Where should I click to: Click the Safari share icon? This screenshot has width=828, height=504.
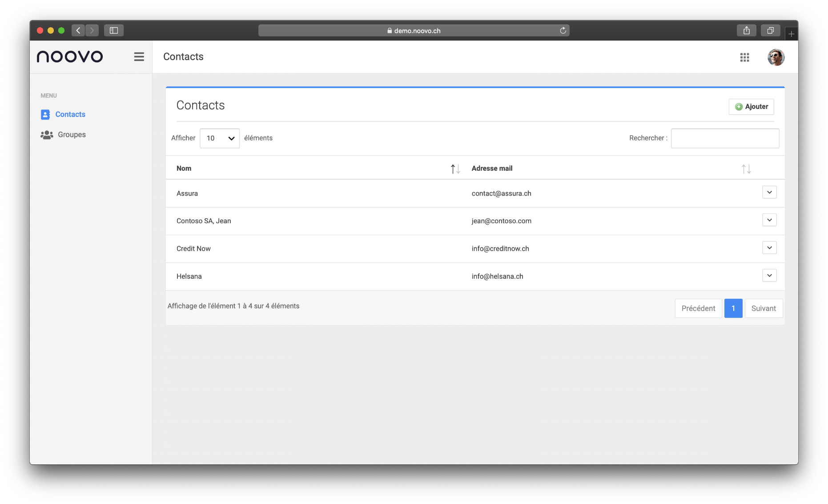click(746, 30)
